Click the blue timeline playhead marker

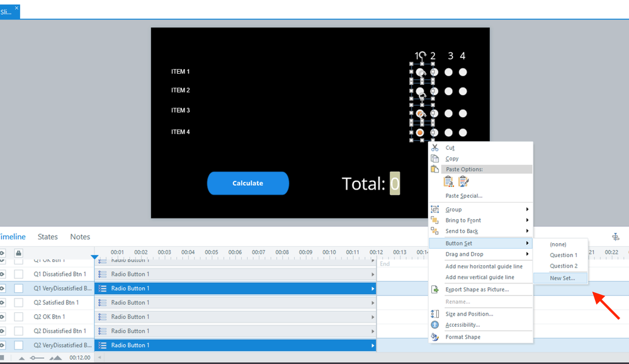click(x=94, y=257)
